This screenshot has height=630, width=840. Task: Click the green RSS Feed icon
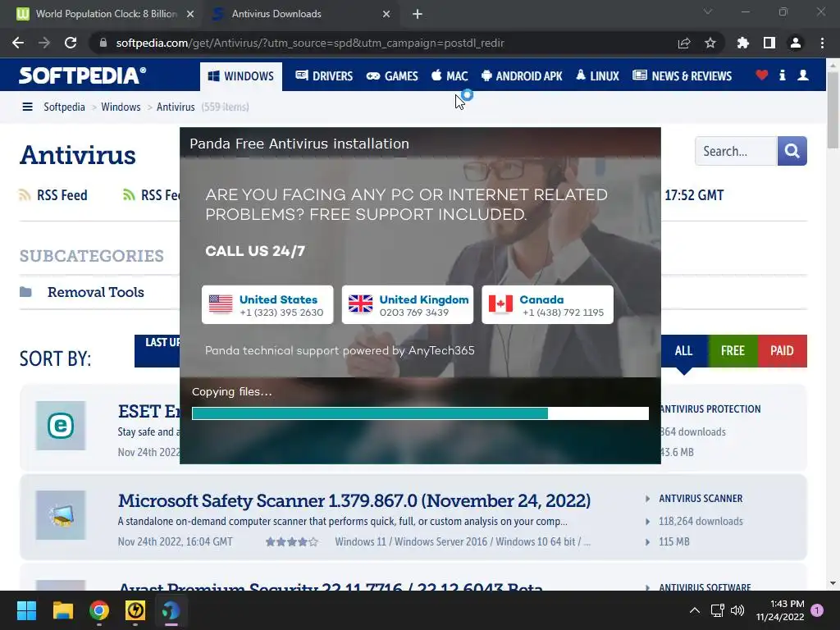pos(129,195)
